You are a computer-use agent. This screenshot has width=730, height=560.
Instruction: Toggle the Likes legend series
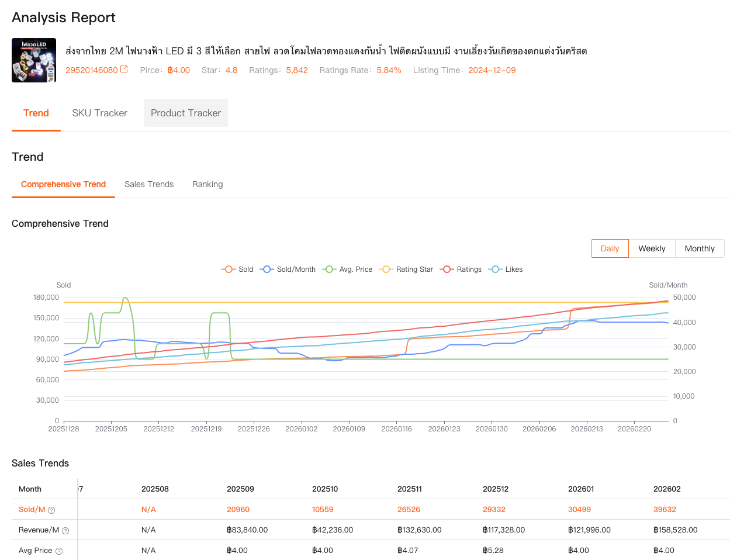[506, 269]
